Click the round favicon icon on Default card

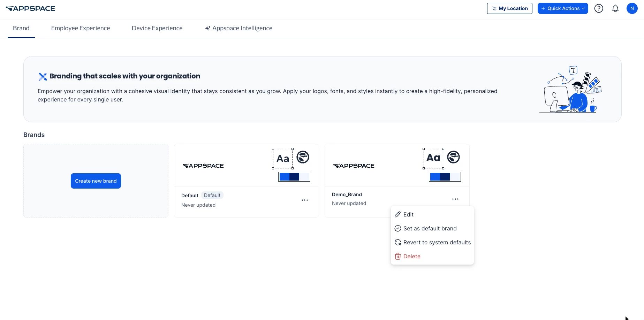[x=303, y=157]
